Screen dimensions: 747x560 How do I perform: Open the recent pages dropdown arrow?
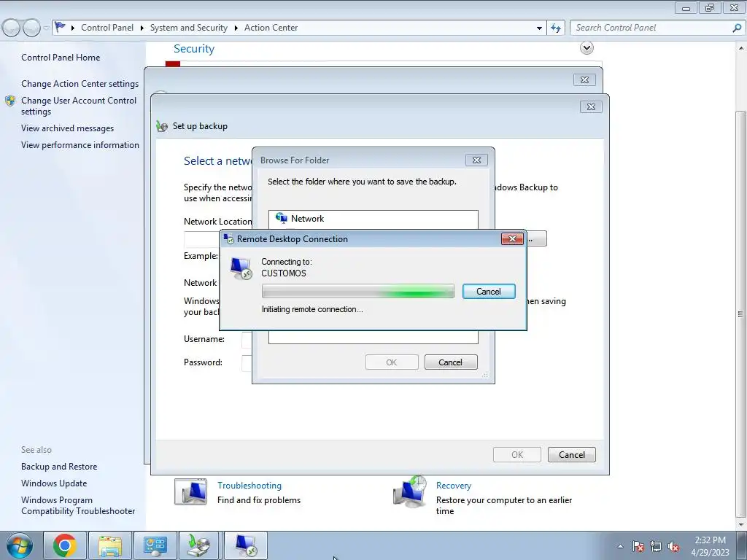(46, 28)
